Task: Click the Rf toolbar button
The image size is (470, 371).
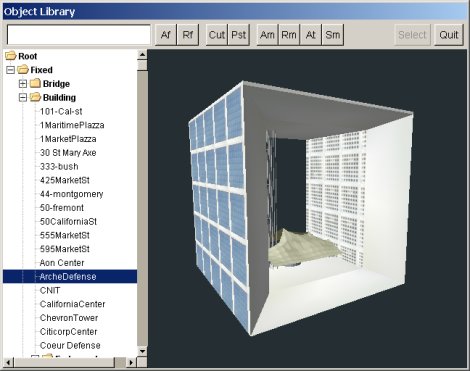Action: pos(188,35)
